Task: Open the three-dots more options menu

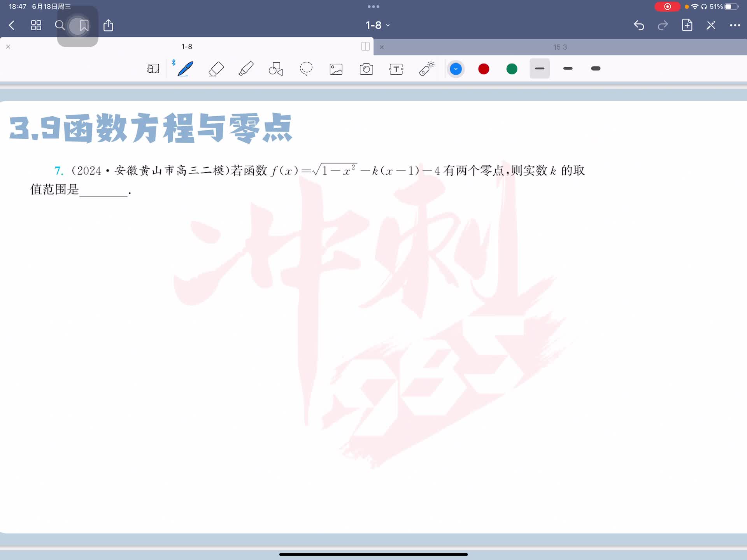Action: [x=735, y=25]
